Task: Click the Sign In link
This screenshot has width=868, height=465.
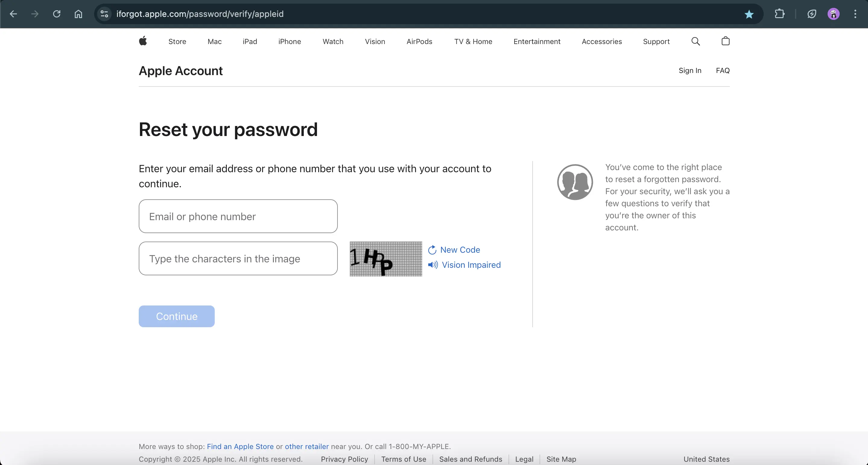Action: [x=690, y=71]
